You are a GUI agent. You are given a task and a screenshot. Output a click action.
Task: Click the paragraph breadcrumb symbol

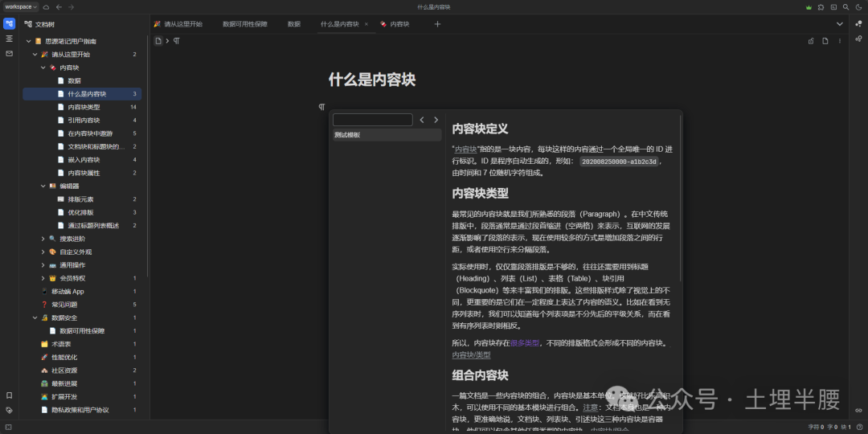(x=177, y=41)
